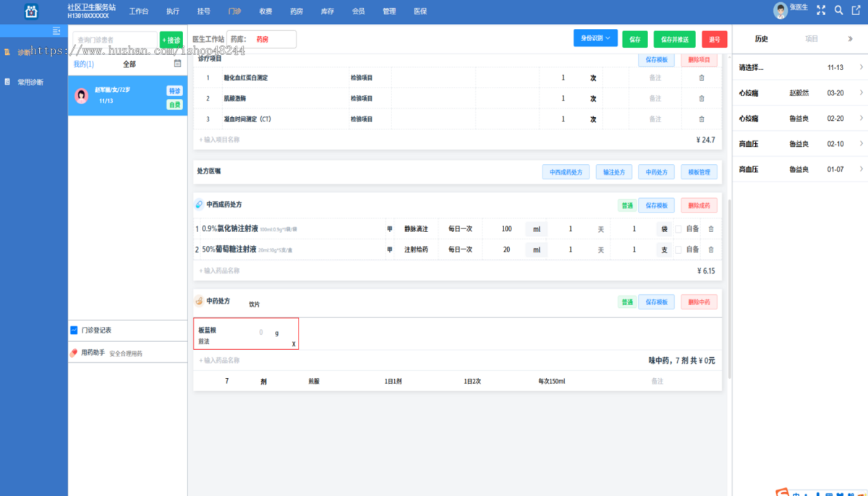This screenshot has width=868, height=496.
Task: Click the green 保存 button
Action: coord(635,39)
